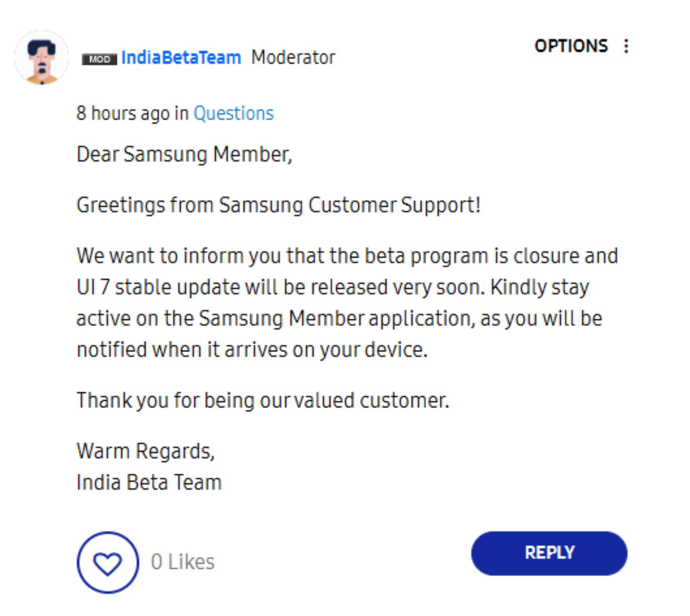Click the "active on the Samsung Member application" line
Viewport: 690px width, 616px height.
pyautogui.click(x=339, y=318)
